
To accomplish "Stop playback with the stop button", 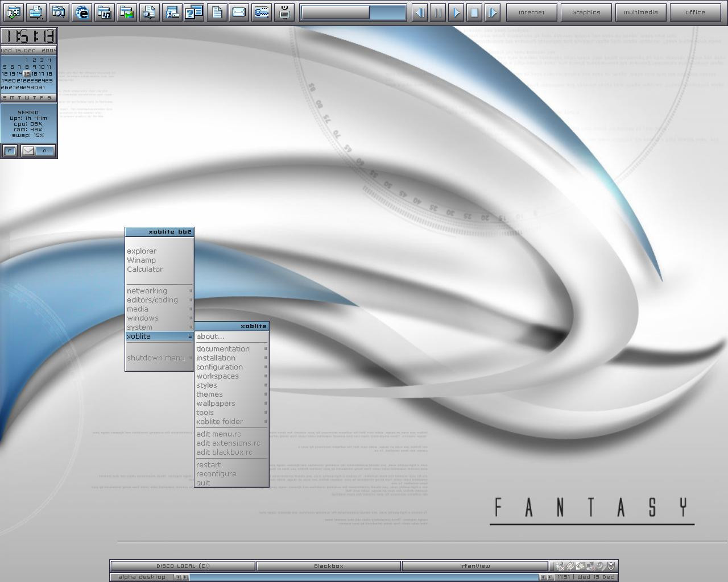I will point(474,12).
